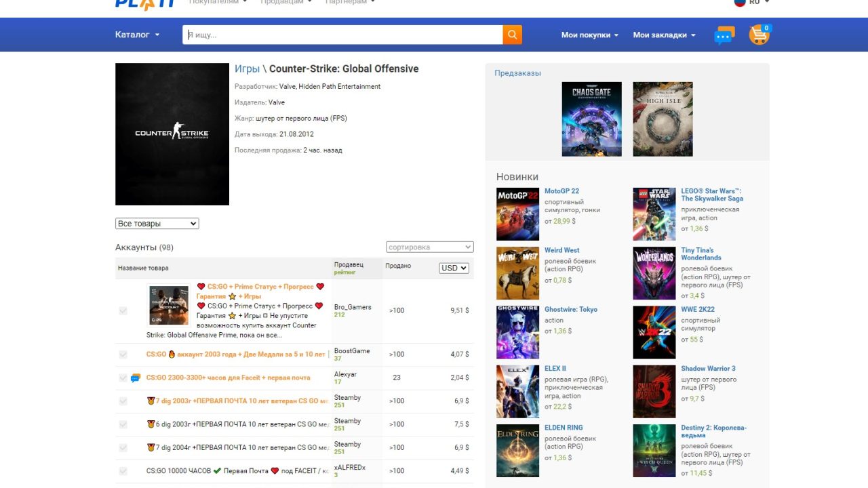
Task: Open the Elden Ring game thumbnail
Action: click(517, 451)
